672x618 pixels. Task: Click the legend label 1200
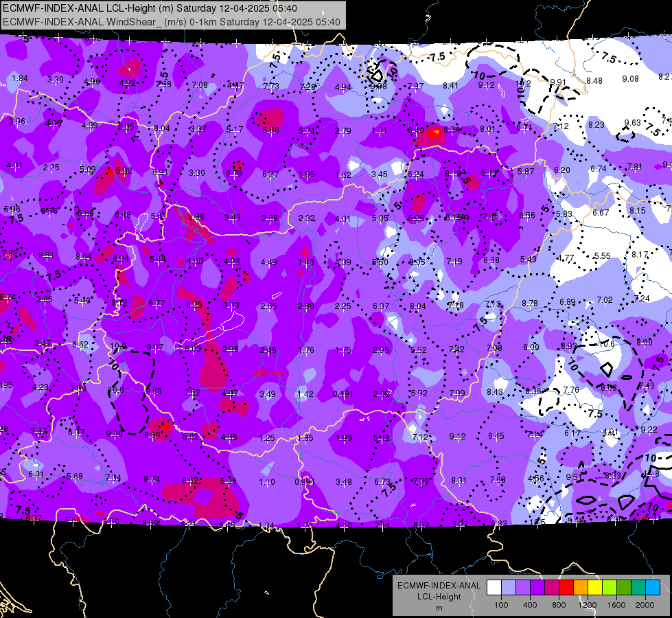pyautogui.click(x=588, y=605)
